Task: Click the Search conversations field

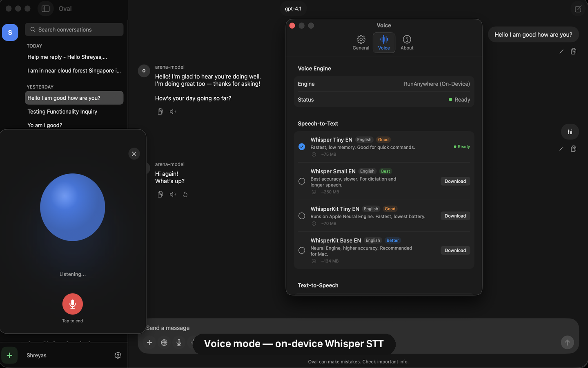Action: point(74,29)
